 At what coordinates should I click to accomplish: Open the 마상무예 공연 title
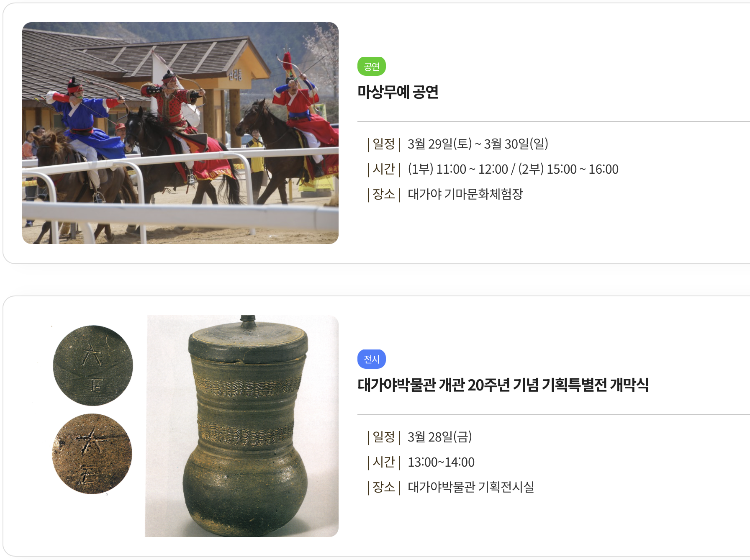pos(398,92)
